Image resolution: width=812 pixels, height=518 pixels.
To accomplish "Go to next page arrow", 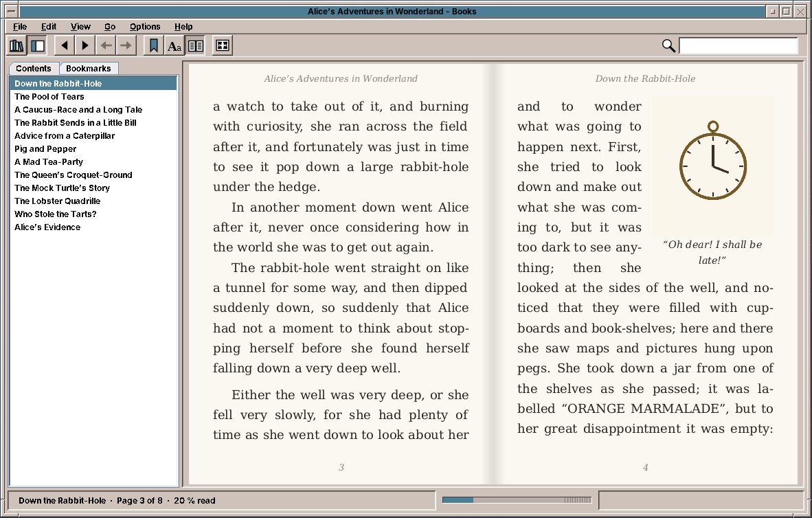I will pos(85,45).
